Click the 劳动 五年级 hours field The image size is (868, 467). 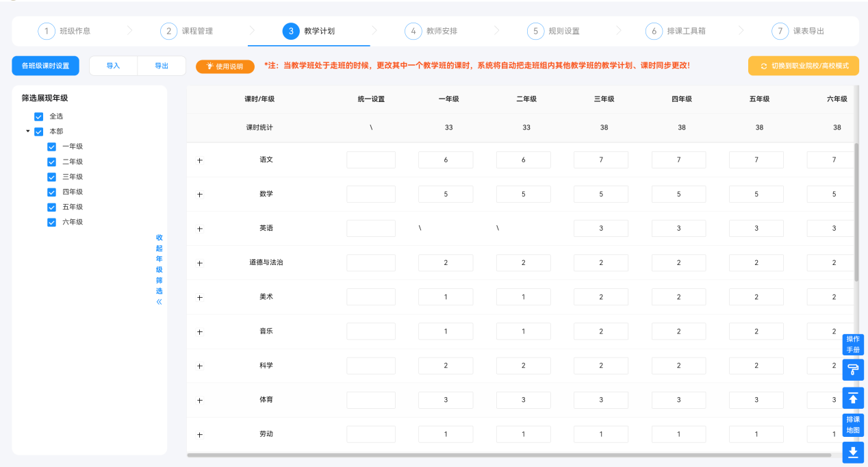756,434
